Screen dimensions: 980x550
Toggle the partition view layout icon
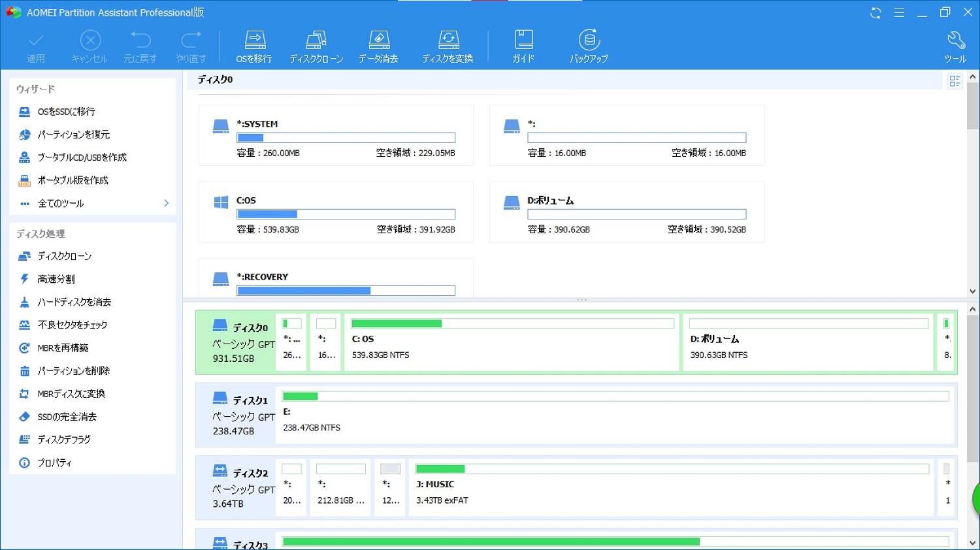coord(955,81)
